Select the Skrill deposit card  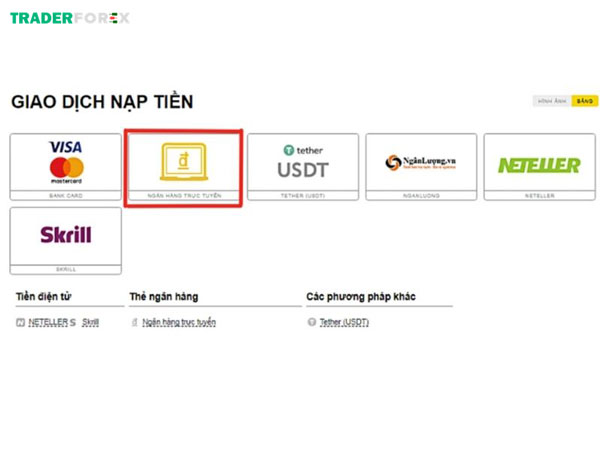coord(66,241)
